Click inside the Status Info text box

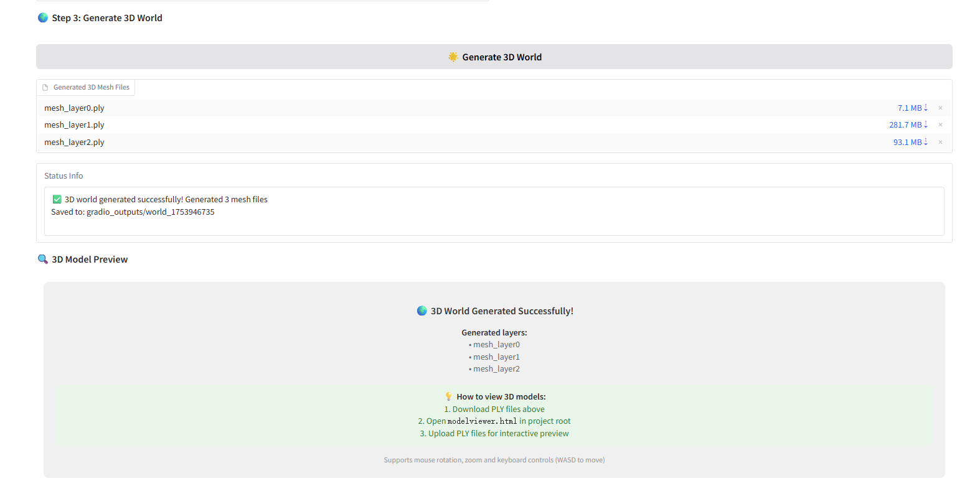(x=494, y=223)
